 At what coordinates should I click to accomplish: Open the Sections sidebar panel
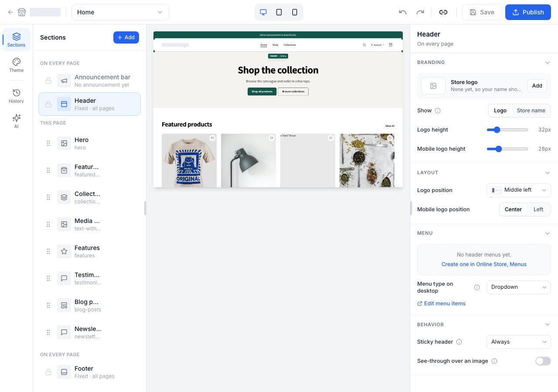click(17, 40)
